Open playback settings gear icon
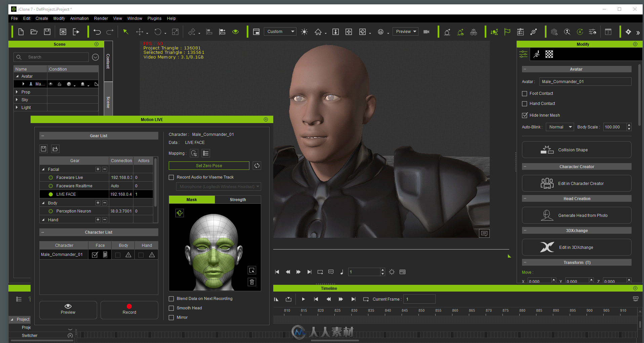This screenshot has width=644, height=343. (x=392, y=272)
